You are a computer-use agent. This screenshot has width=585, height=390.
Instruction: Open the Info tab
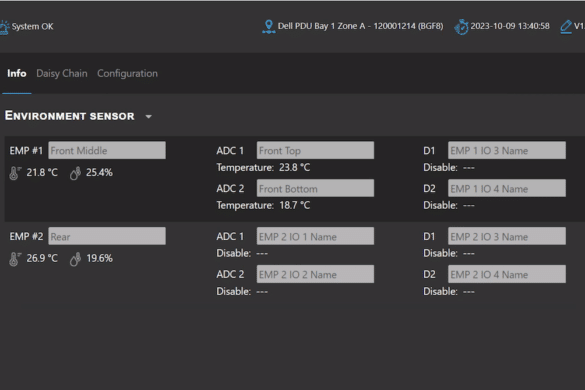17,73
